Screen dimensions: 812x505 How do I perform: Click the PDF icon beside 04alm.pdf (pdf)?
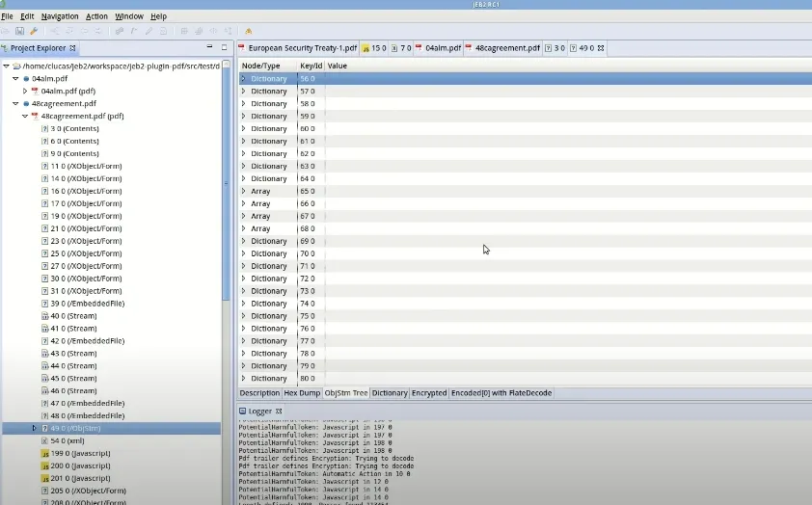point(36,91)
